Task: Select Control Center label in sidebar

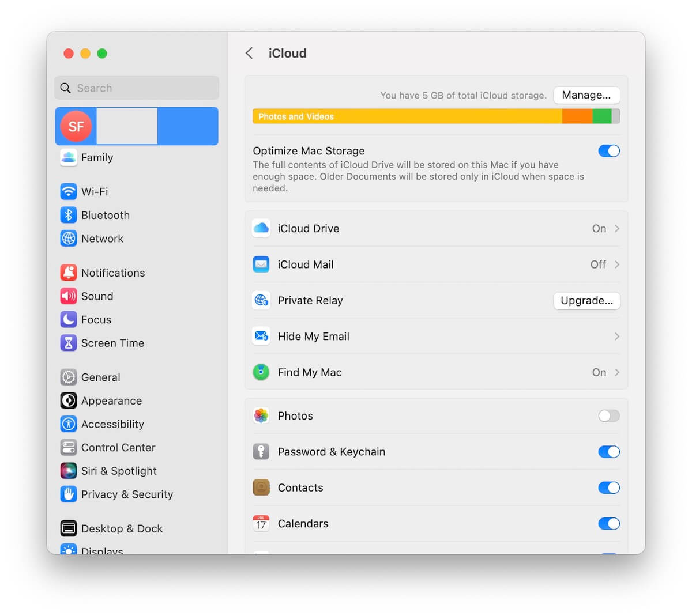Action: click(x=118, y=447)
